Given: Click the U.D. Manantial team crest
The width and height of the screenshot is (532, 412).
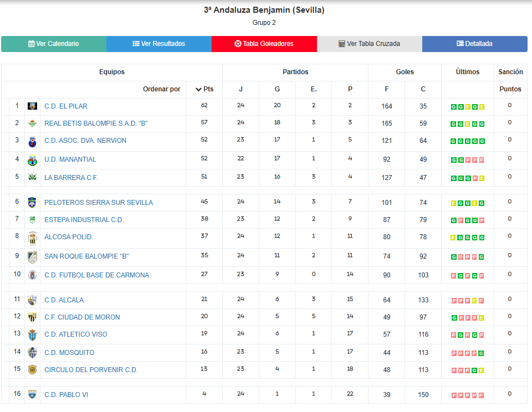Looking at the screenshot, I should click(x=32, y=161).
